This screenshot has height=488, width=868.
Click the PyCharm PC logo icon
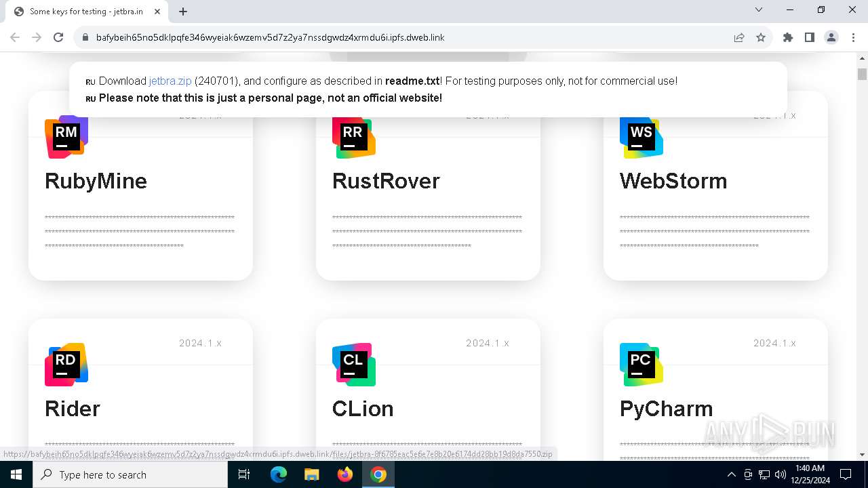(x=642, y=365)
